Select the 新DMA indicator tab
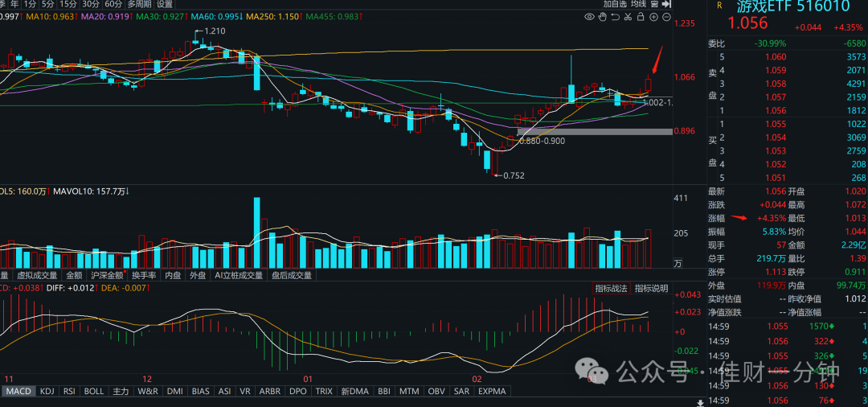 point(355,391)
